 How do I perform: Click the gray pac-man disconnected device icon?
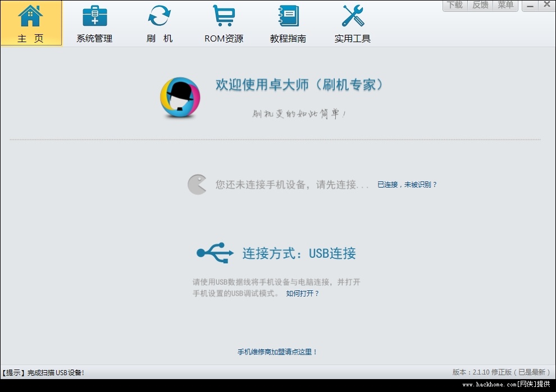(x=197, y=184)
